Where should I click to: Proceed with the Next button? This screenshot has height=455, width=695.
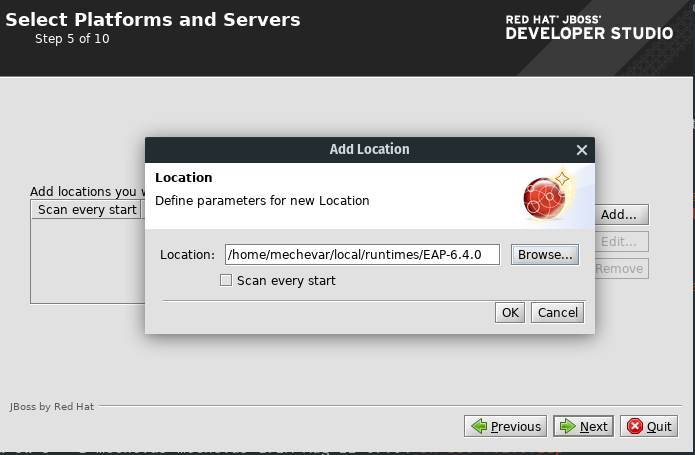(x=583, y=426)
